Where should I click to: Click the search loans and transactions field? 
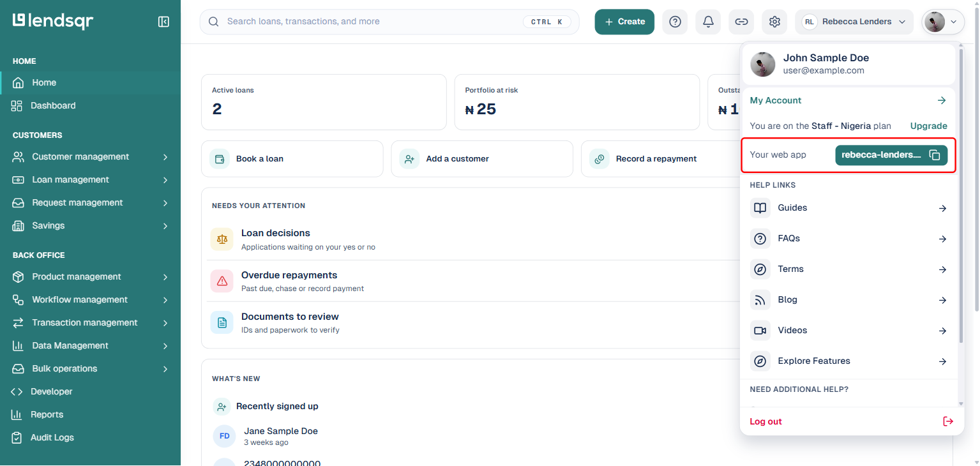pos(389,22)
